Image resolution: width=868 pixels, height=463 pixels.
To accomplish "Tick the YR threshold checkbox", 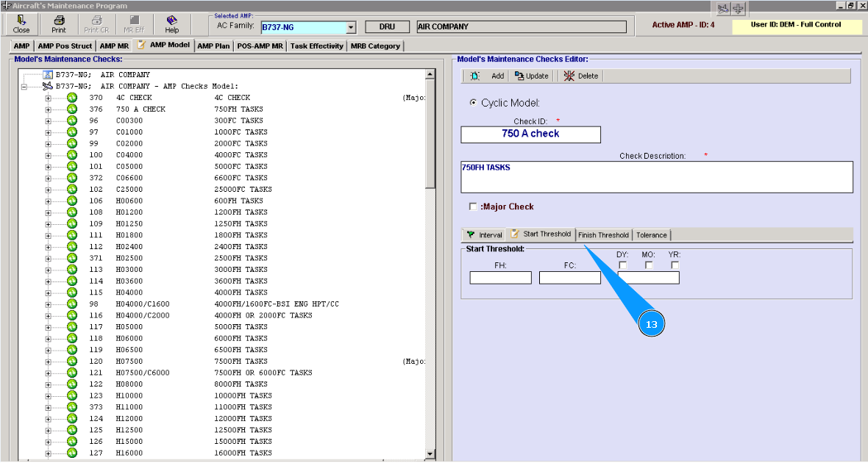I will click(675, 265).
